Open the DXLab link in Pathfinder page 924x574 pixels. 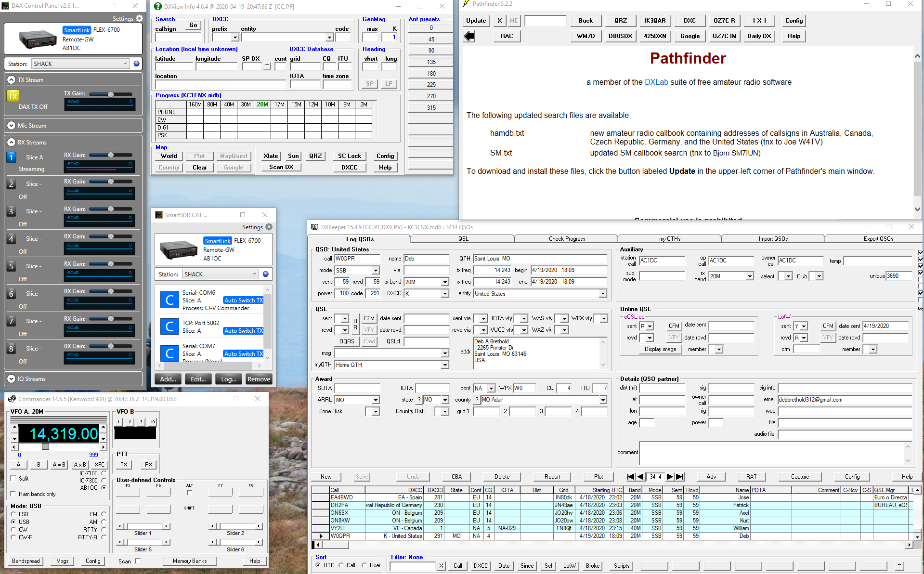click(656, 82)
